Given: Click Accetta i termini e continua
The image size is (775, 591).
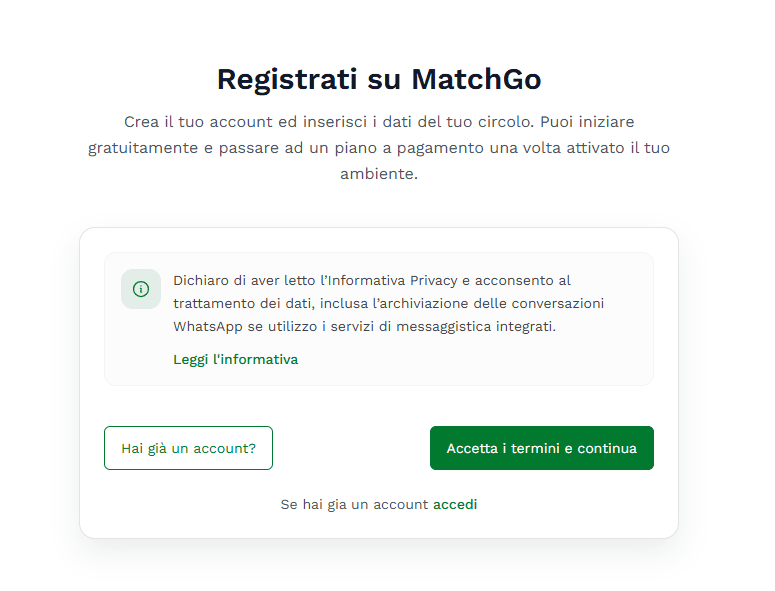Looking at the screenshot, I should point(541,448).
